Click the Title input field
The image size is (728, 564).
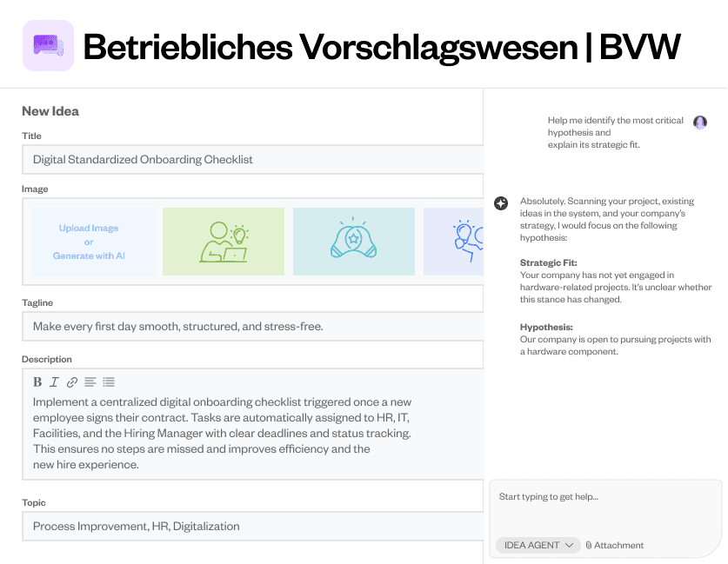[253, 160]
